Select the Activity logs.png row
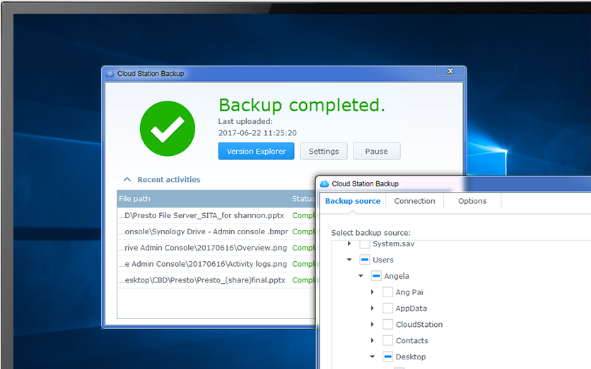The image size is (591, 369). 217,264
